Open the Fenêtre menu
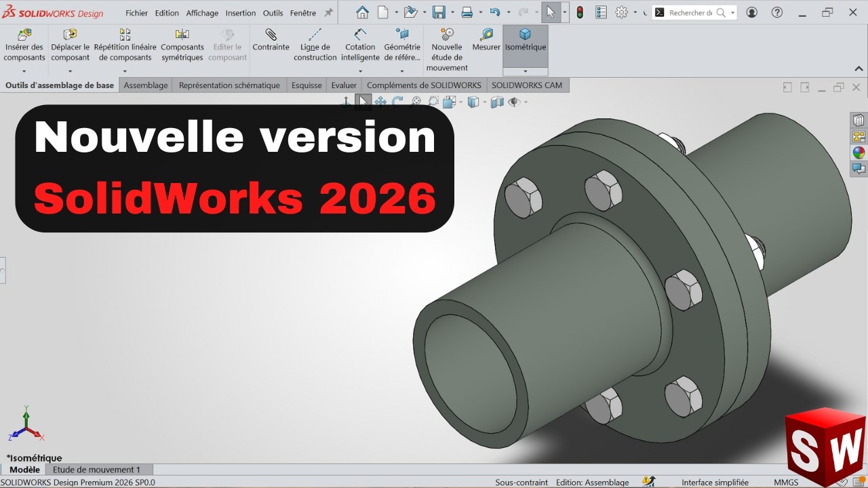This screenshot has width=868, height=488. coord(303,13)
